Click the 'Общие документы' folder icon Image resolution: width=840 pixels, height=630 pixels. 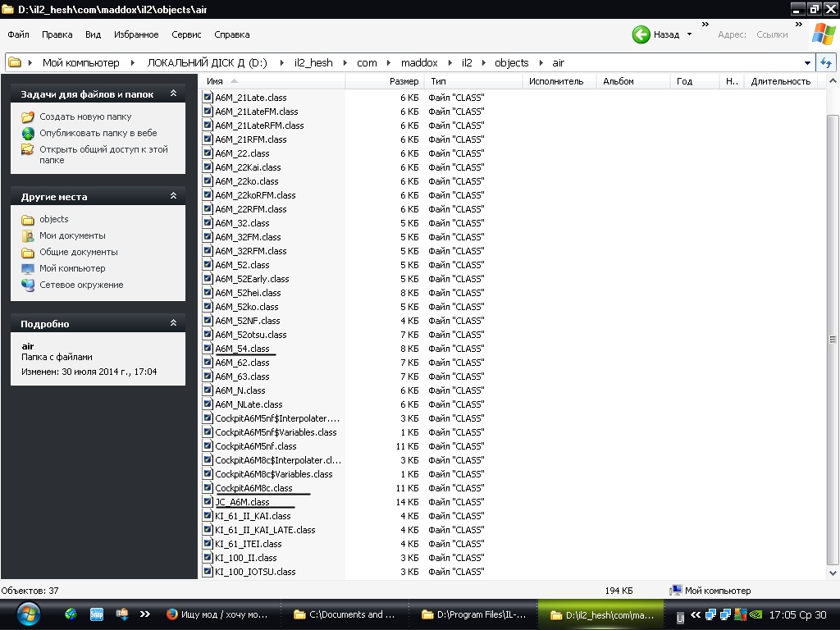click(28, 253)
